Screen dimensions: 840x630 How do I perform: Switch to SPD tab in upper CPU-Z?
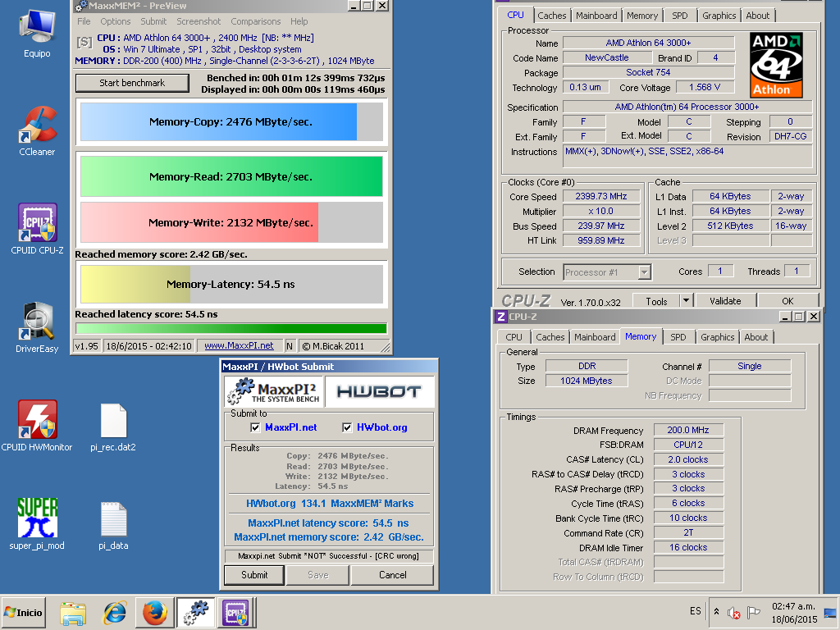(680, 16)
